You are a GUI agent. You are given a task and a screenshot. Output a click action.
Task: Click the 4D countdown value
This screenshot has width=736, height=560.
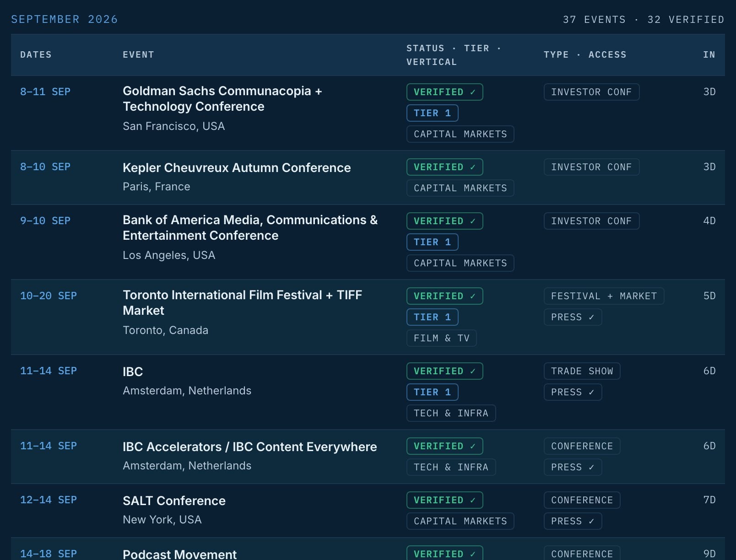pos(709,221)
